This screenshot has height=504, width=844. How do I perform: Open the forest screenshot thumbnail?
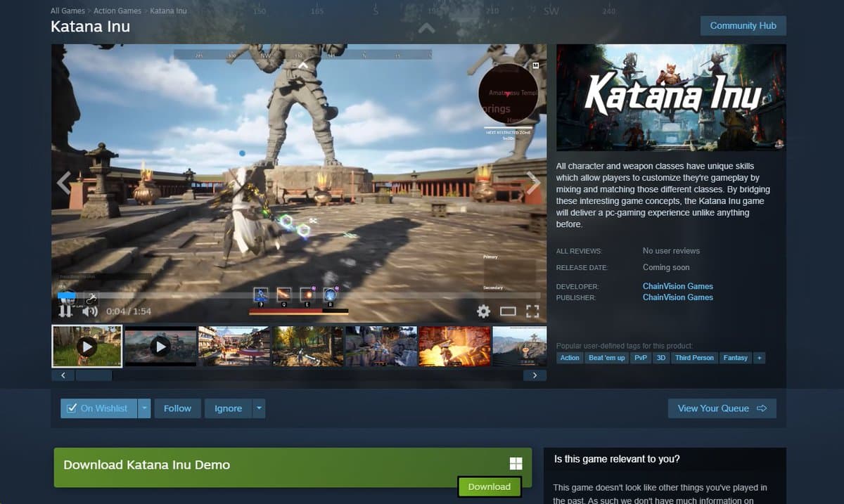click(308, 346)
